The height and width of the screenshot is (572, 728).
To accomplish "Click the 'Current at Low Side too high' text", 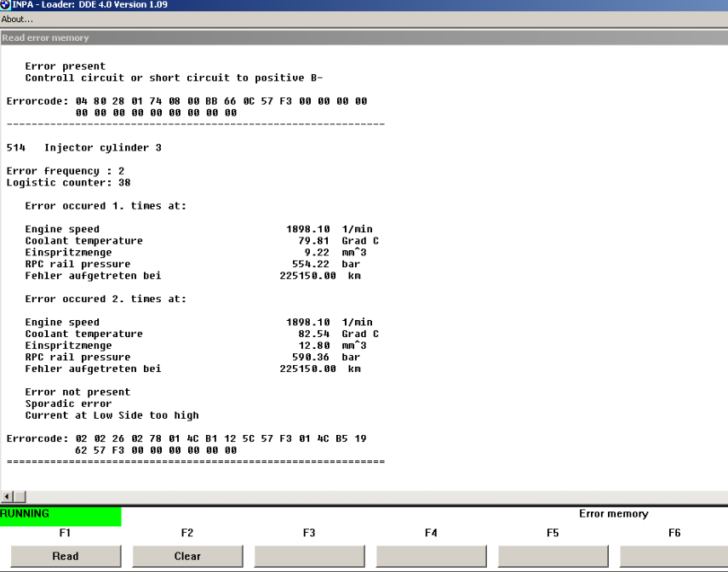I will coord(112,416).
